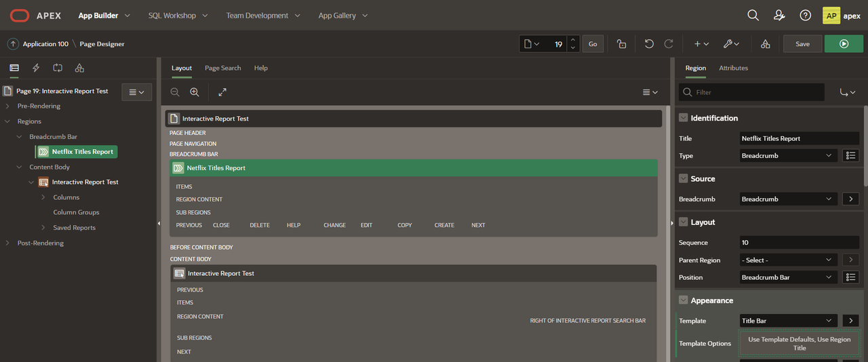Switch to the Attributes tab
Viewport: 868px width, 362px height.
[733, 68]
